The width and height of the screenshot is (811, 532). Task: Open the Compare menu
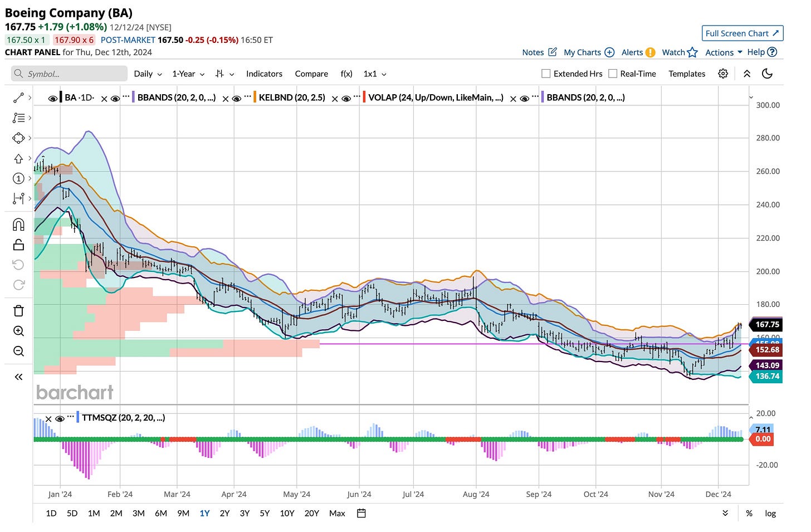[311, 74]
